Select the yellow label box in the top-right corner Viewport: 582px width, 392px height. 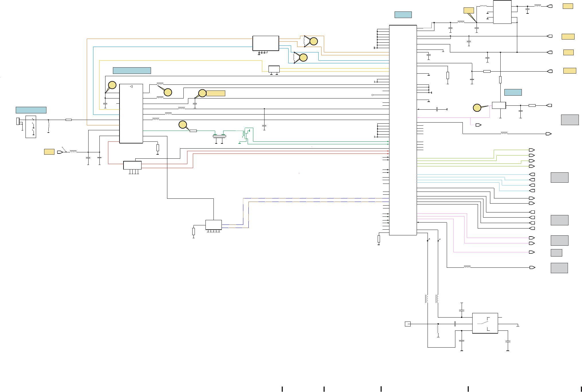(568, 6)
